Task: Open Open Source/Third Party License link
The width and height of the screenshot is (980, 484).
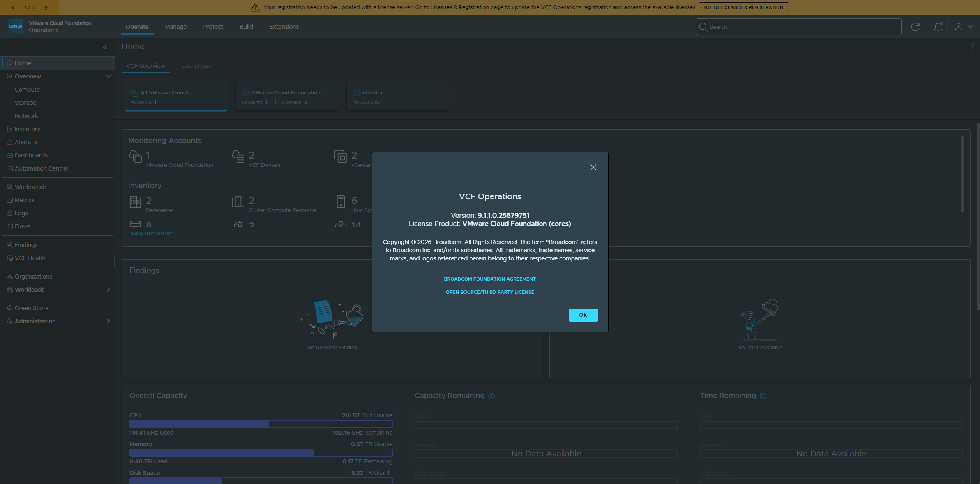Action: tap(490, 292)
